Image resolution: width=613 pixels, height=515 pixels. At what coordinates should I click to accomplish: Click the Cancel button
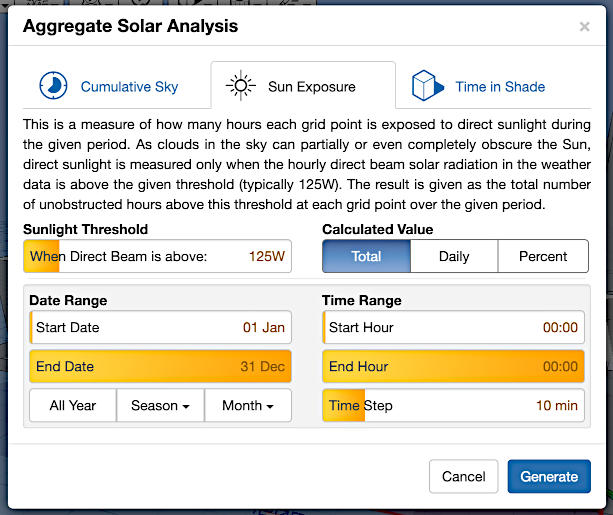463,476
